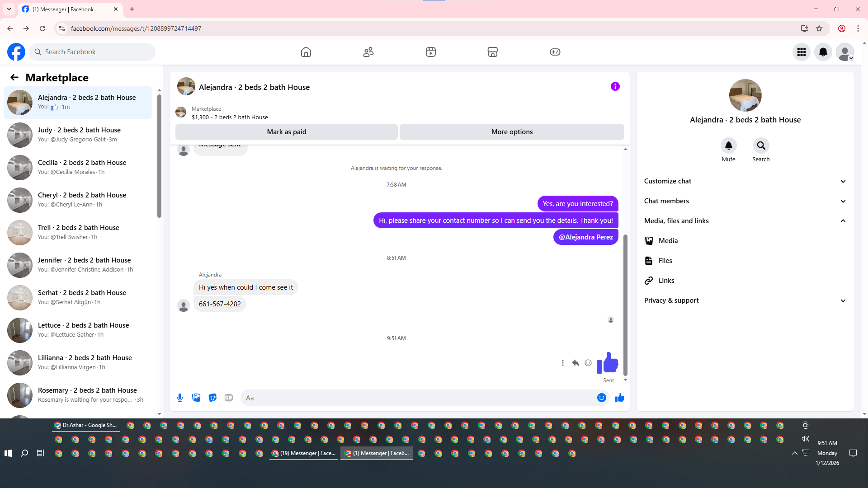Send a thumbs-up like
Screen dimensions: 868x488
click(619, 398)
